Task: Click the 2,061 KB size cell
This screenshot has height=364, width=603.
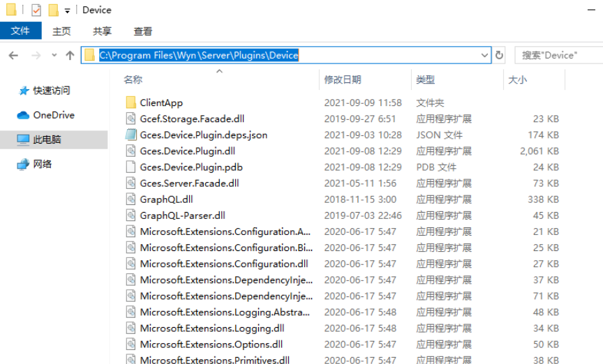Action: [539, 151]
